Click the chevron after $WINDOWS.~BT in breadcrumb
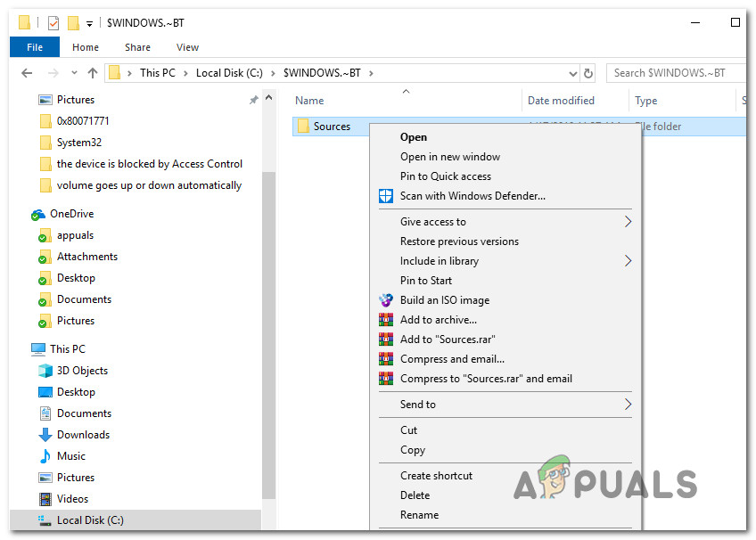 pos(371,73)
